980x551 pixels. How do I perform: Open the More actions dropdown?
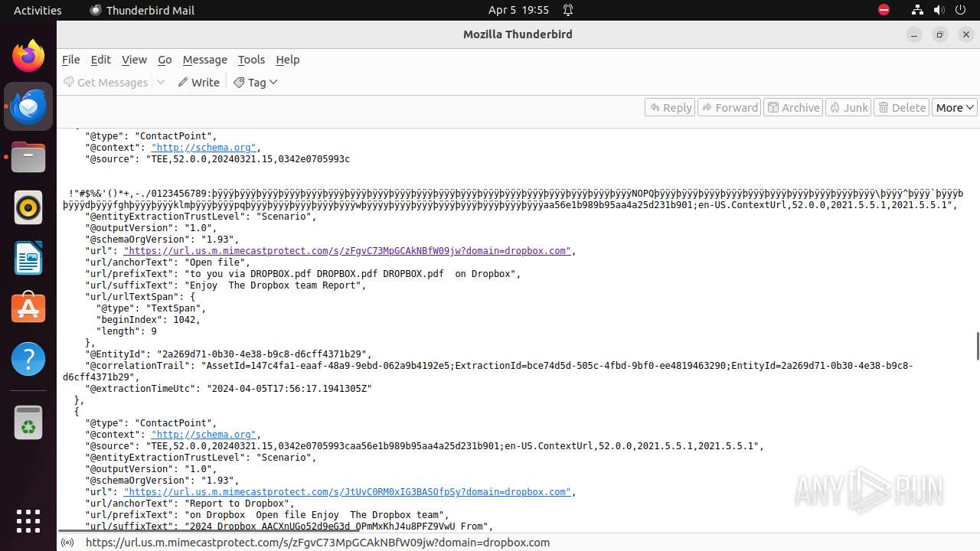(955, 107)
